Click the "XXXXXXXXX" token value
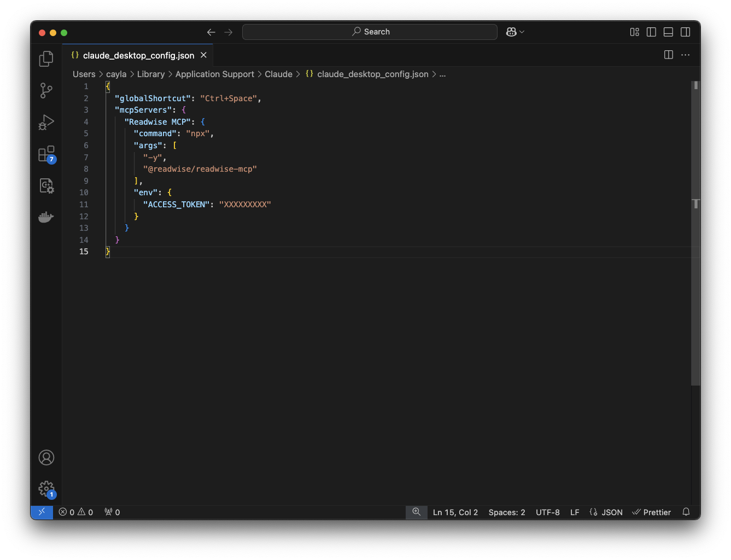Viewport: 731px width, 560px height. (x=245, y=205)
